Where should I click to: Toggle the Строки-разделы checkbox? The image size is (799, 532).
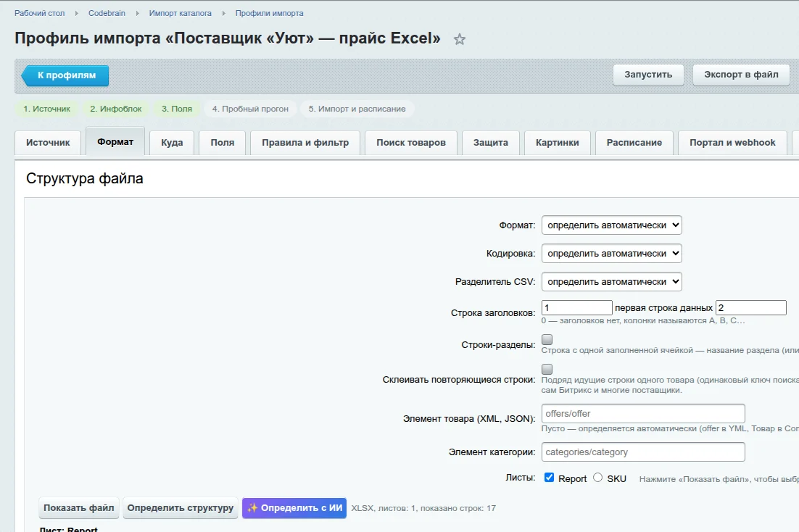point(547,339)
